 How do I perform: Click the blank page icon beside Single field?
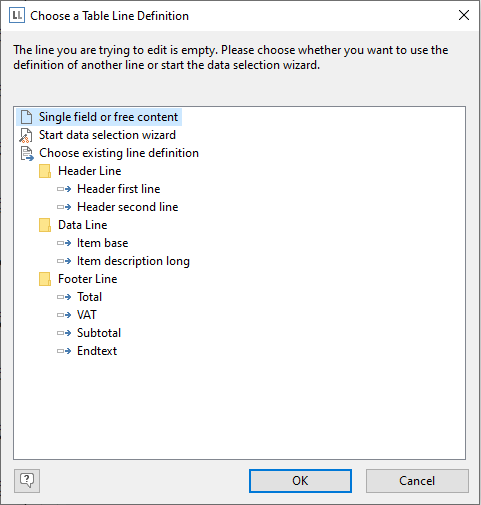click(26, 117)
